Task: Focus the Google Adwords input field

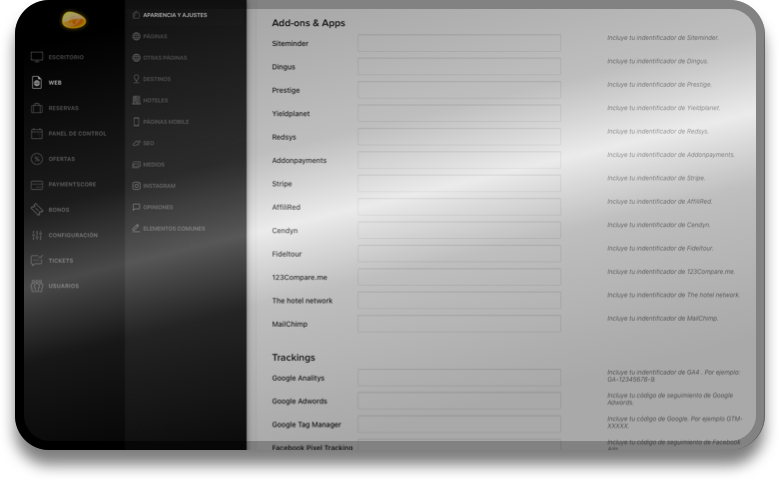Action: [x=459, y=401]
